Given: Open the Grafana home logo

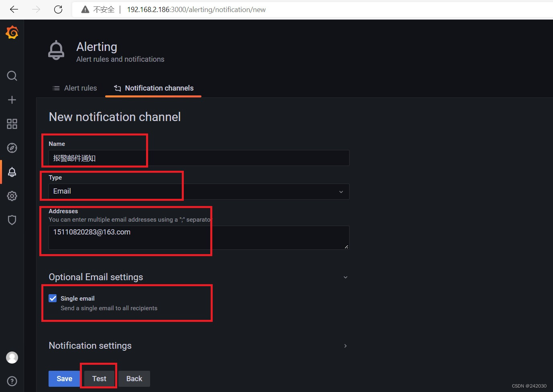Looking at the screenshot, I should pyautogui.click(x=12, y=32).
